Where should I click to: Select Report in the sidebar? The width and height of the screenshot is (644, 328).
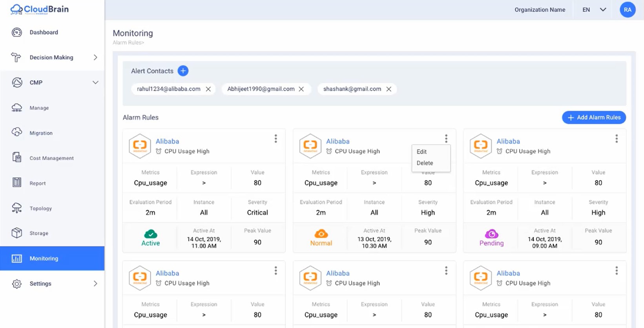(x=38, y=183)
